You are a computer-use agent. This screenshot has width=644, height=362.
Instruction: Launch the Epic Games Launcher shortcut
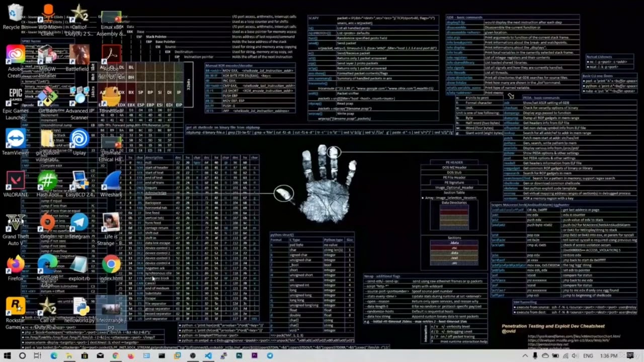15,97
